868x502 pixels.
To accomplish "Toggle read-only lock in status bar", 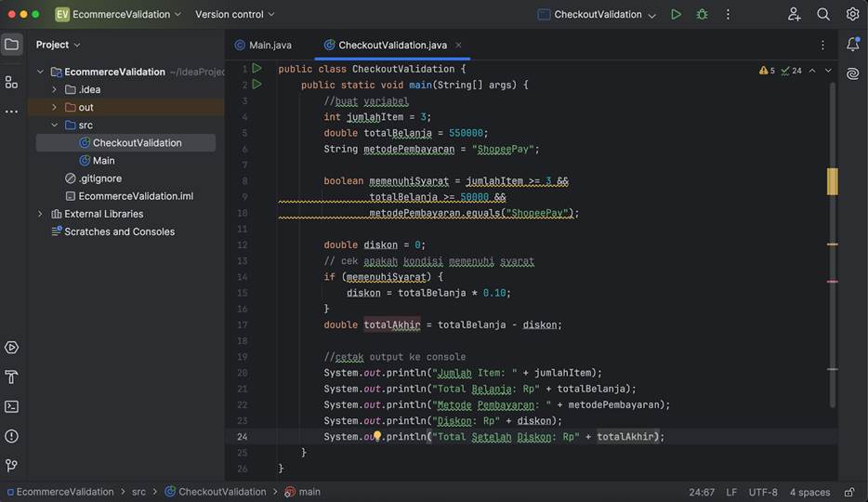I will click(849, 492).
